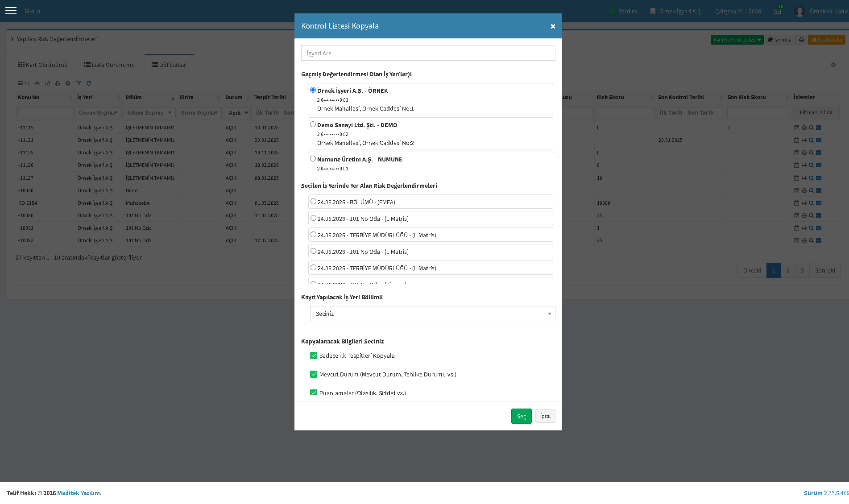849x504 pixels.
Task: Click the İşyeri Ara search field
Action: (x=428, y=53)
